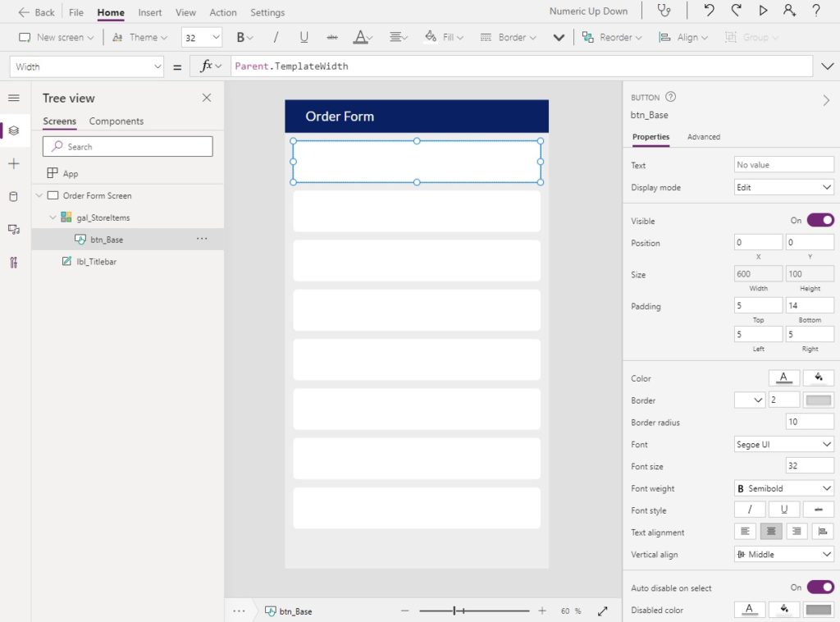Open the App checker stethoscope icon
Viewport: 840px width, 622px height.
coord(664,11)
